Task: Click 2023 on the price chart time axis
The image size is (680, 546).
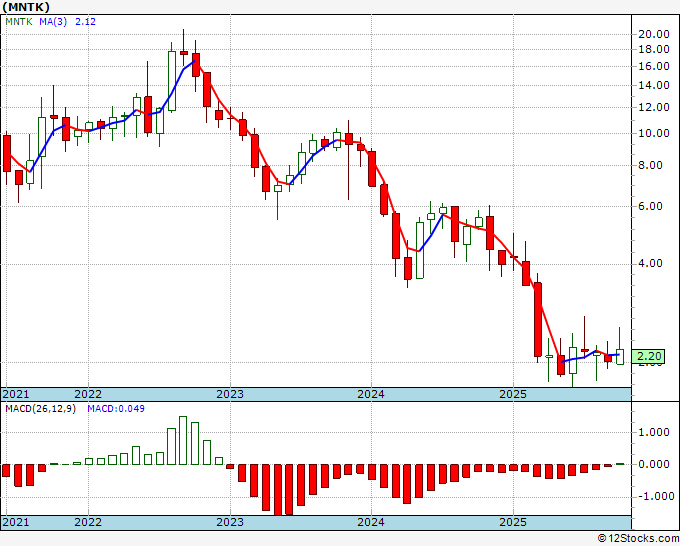Action: pos(230,394)
